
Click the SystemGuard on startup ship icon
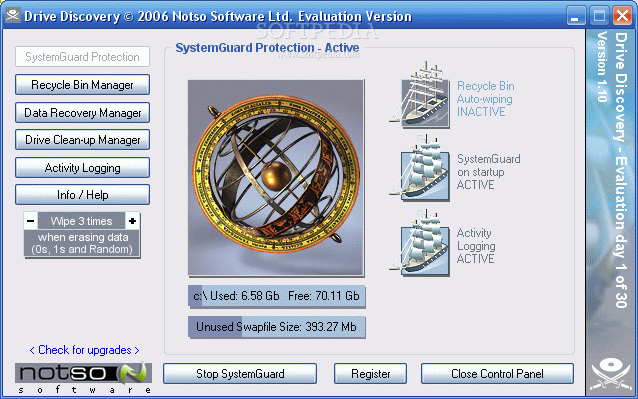[x=420, y=168]
